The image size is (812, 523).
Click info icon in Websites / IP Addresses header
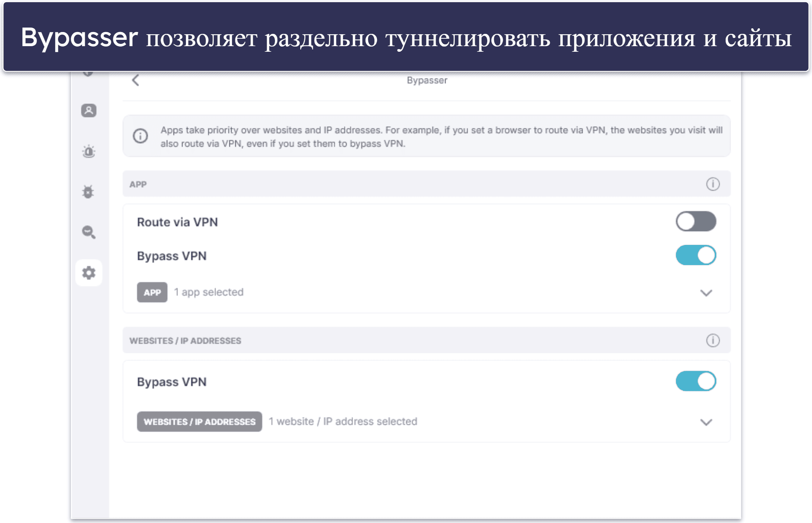point(713,340)
